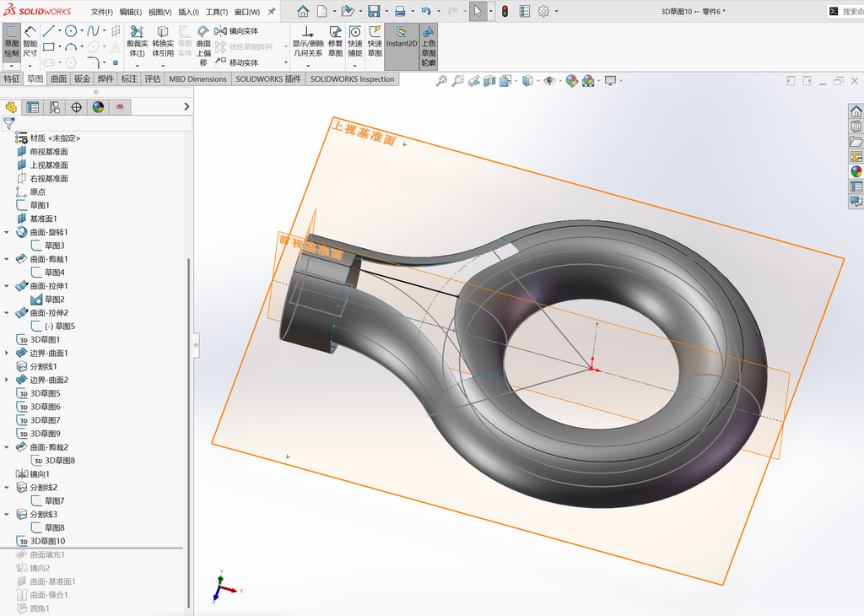Click the 转换实体引用 convert entities tool

(x=163, y=42)
